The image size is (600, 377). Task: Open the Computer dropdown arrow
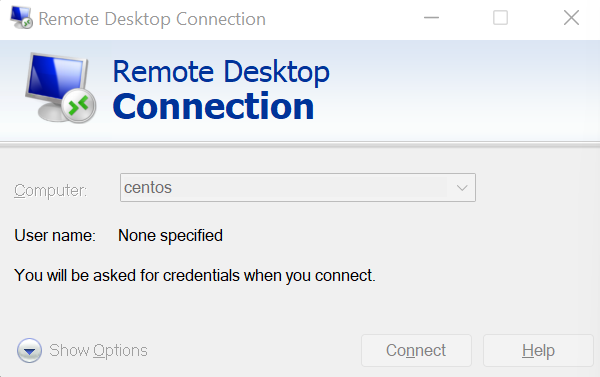point(462,188)
